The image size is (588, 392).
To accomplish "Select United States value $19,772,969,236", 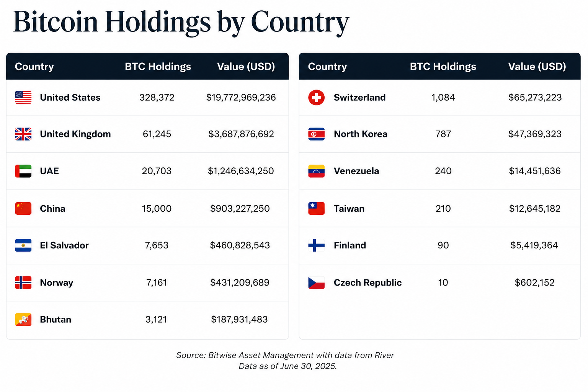I will point(241,98).
